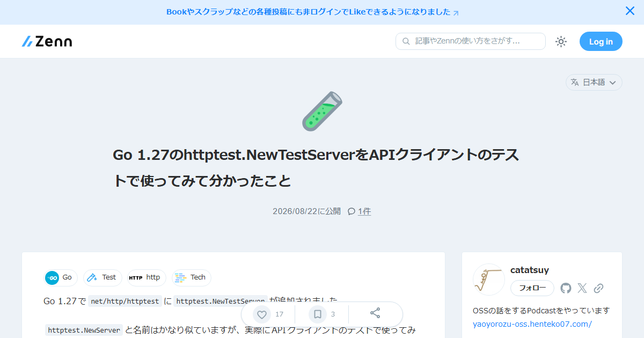Click the magnifier icon in the search box
644x338 pixels.
coord(406,41)
